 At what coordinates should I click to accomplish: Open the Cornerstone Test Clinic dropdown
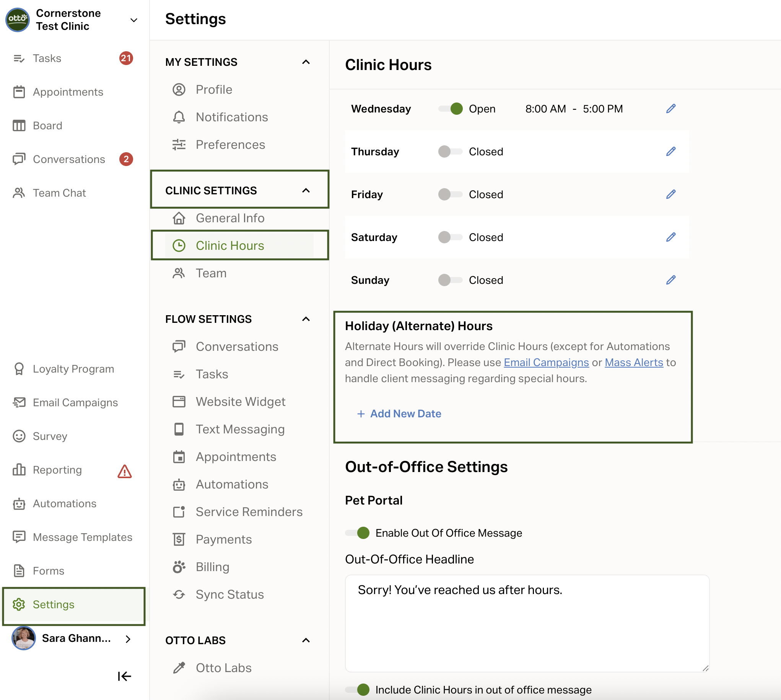pos(133,20)
